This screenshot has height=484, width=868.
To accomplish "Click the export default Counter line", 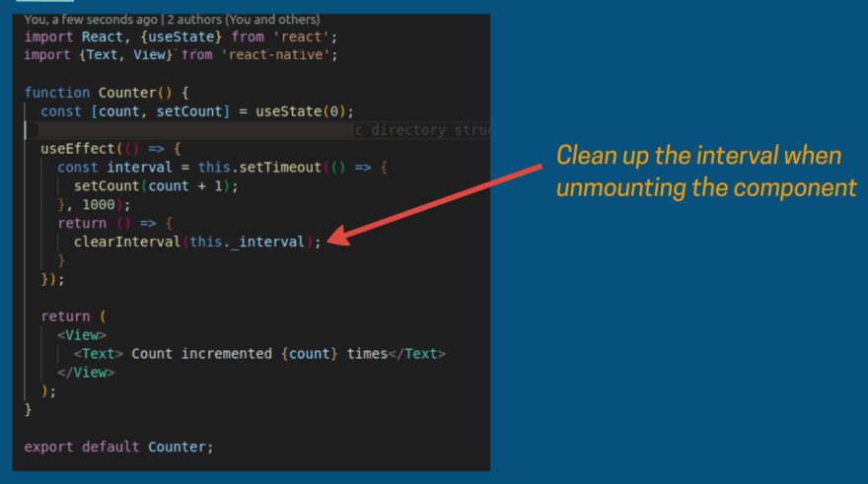I will [x=118, y=447].
